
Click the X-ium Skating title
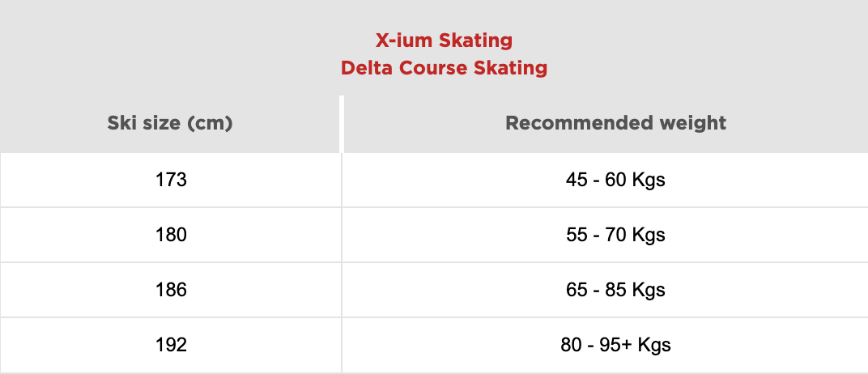coord(444,40)
